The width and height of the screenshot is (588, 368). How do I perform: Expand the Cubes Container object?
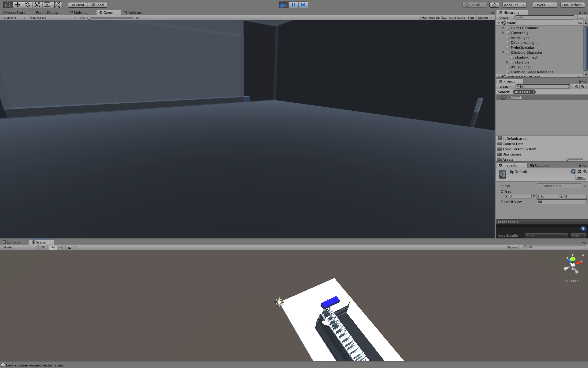click(x=503, y=28)
